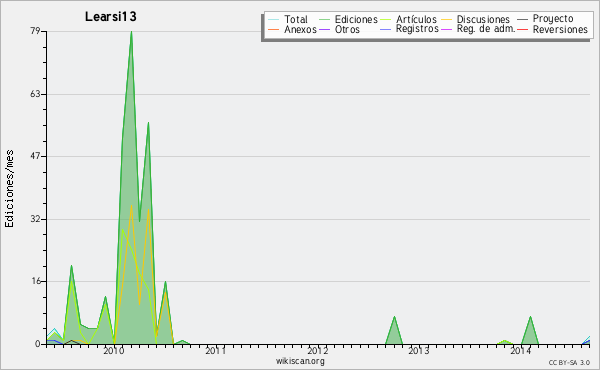Select the Discusiones legend entry
This screenshot has height=370, width=600.
pos(483,19)
